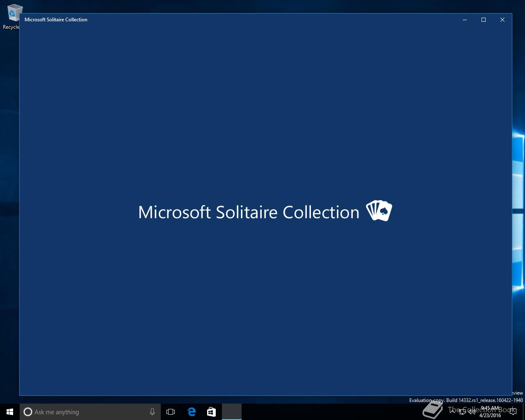The height and width of the screenshot is (420, 525).
Task: Open the Windows Store taskbar icon
Action: [211, 412]
